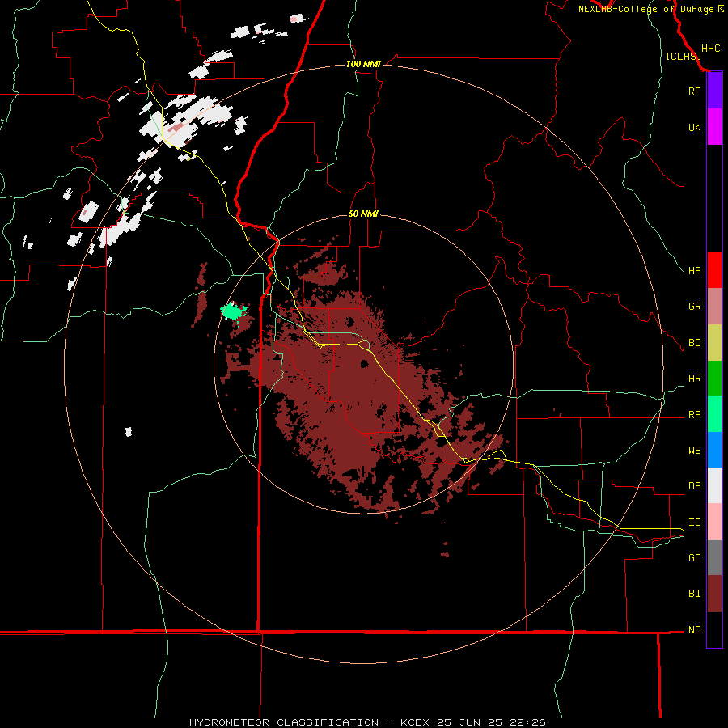Click the purple RF legend color swatch
Image resolution: width=728 pixels, height=728 pixels.
[714, 91]
